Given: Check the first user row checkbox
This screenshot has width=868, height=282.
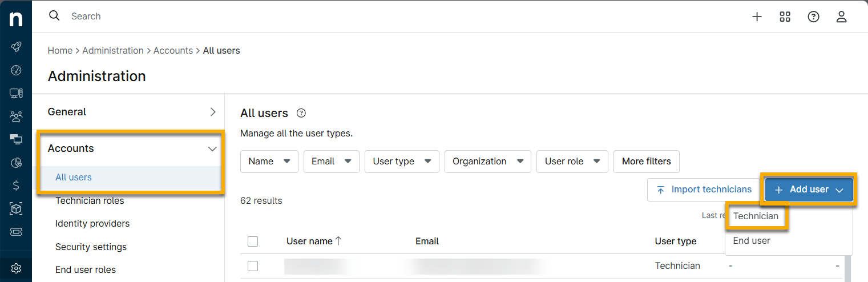Looking at the screenshot, I should [253, 266].
